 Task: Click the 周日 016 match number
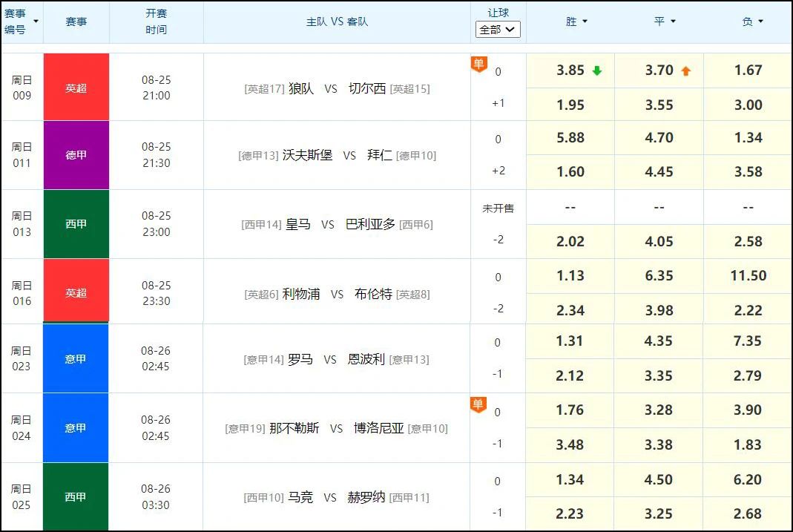[x=22, y=293]
